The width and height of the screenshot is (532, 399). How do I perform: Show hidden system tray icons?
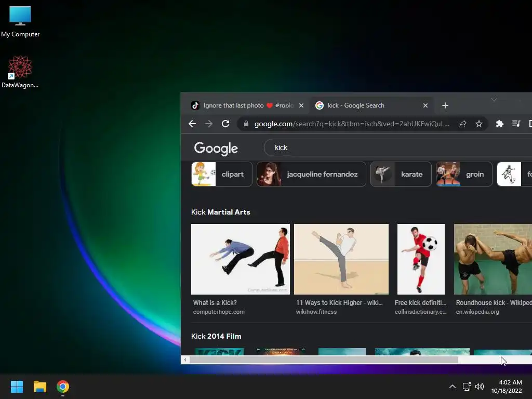coord(453,387)
